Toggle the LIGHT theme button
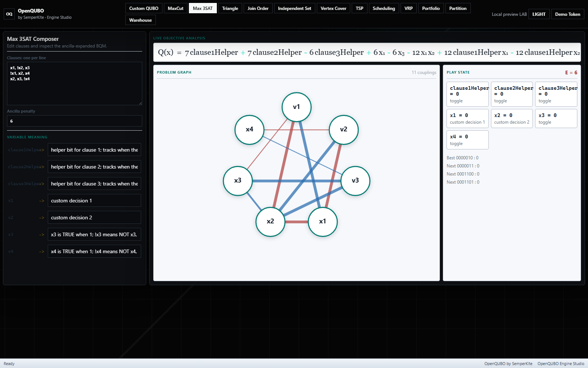 [x=539, y=14]
